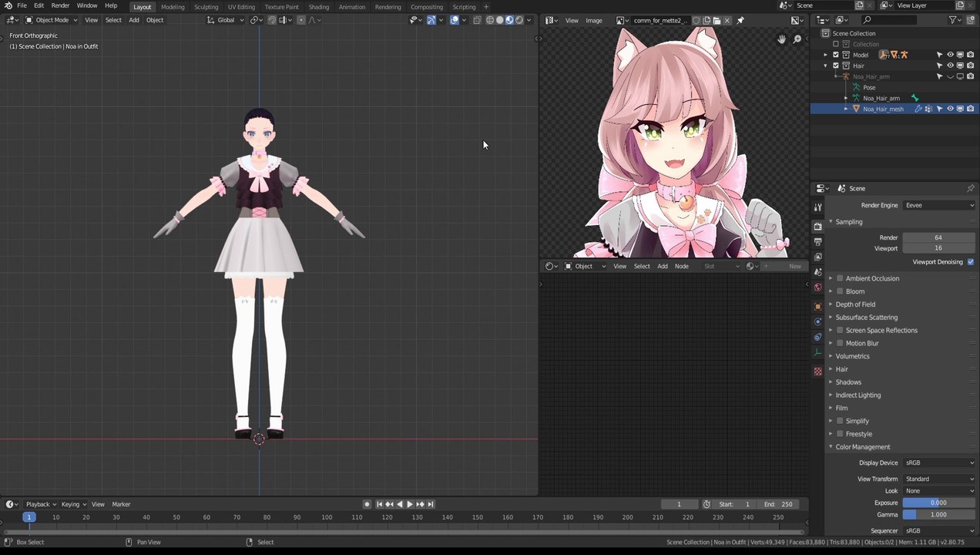
Task: Hide Noa_Hair_mesh using its eye icon
Action: 950,109
